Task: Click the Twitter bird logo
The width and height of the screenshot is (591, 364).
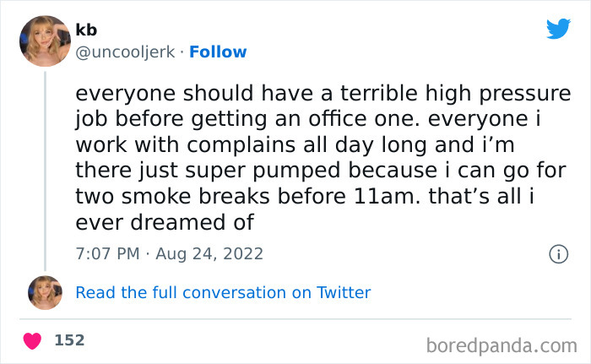Action: pyautogui.click(x=558, y=29)
